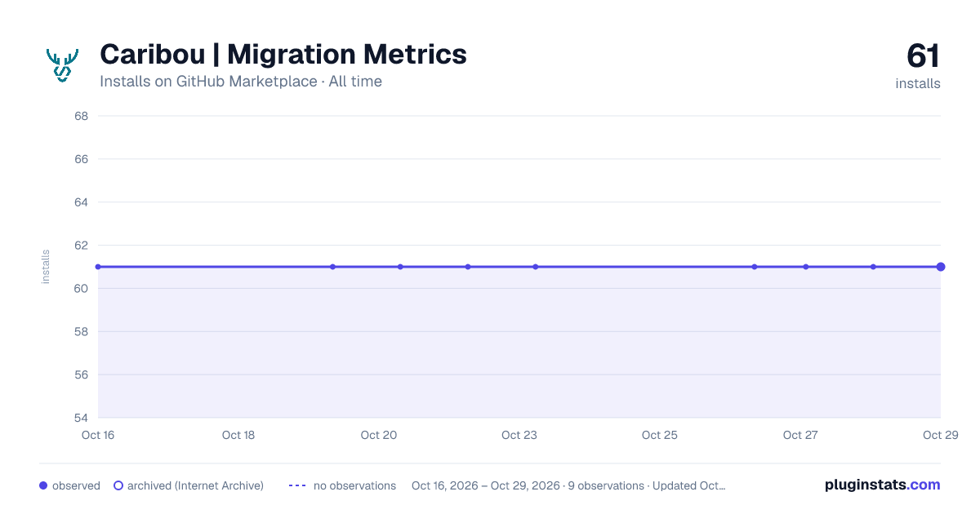
Task: Click the y-axis label '68'
Action: point(82,116)
